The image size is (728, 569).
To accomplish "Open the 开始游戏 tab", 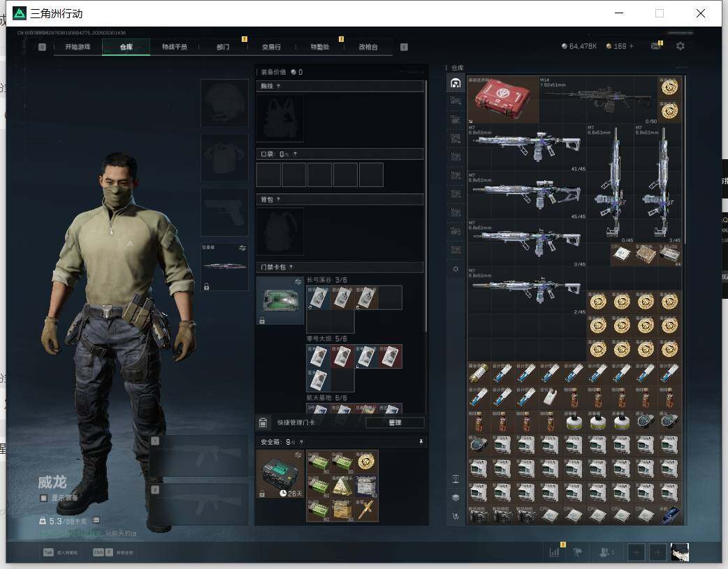I will tap(78, 47).
